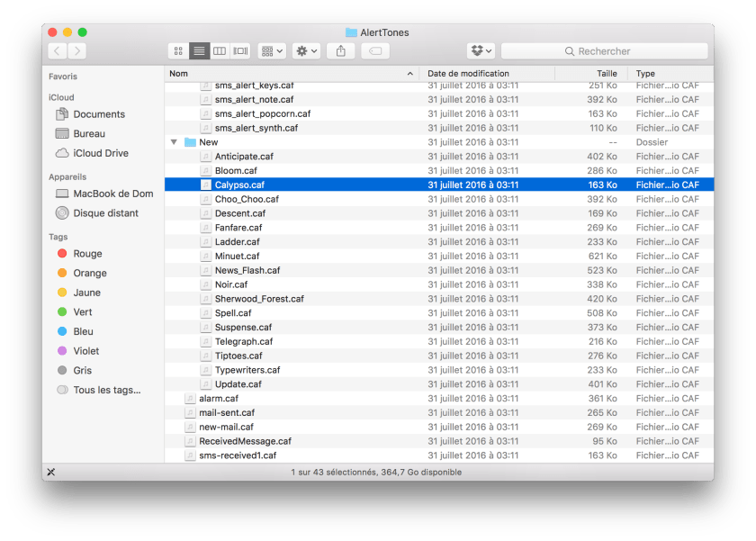Open the Dropbox toolbar dropdown
Screen dimensions: 756x541
(x=481, y=51)
